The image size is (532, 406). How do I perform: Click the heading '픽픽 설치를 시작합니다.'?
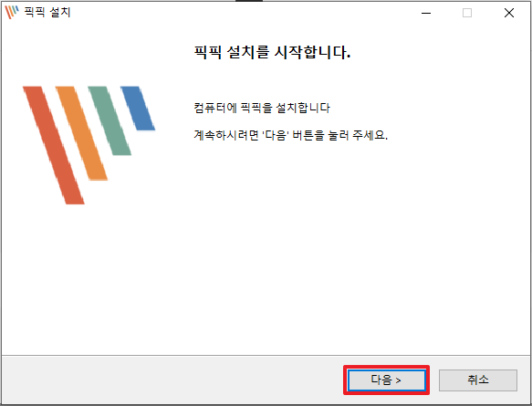272,53
